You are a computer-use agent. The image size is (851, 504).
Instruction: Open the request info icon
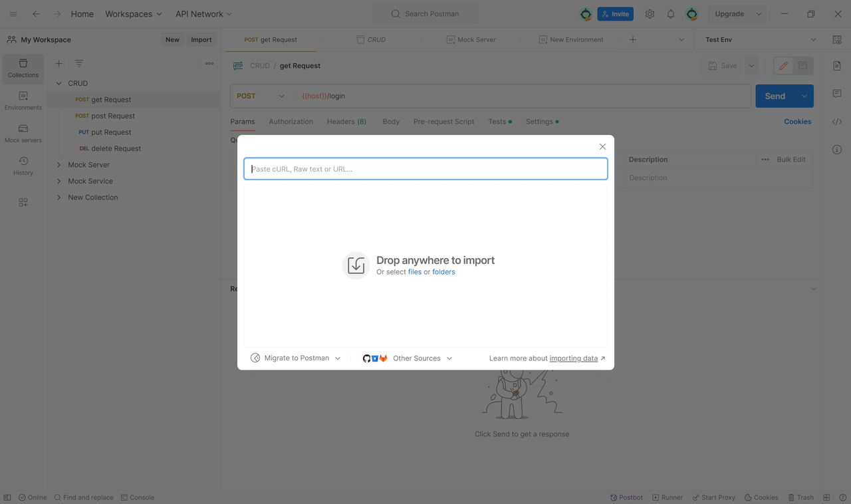coord(837,150)
